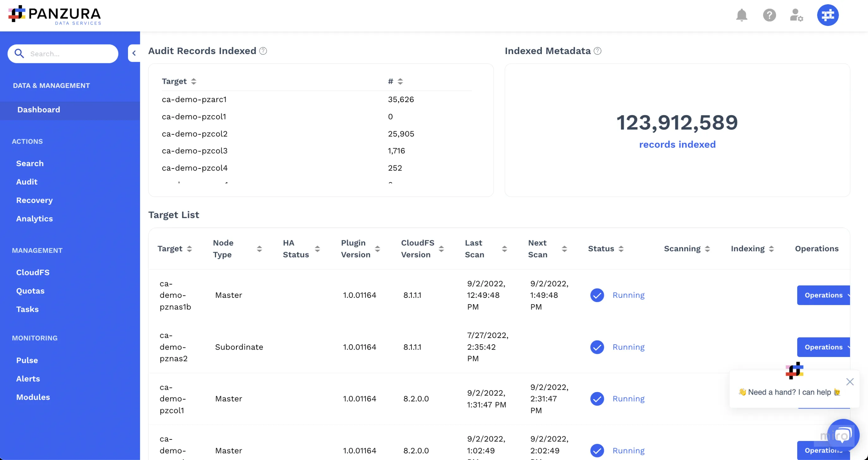
Task: Open Search under Actions
Action: pyautogui.click(x=30, y=163)
